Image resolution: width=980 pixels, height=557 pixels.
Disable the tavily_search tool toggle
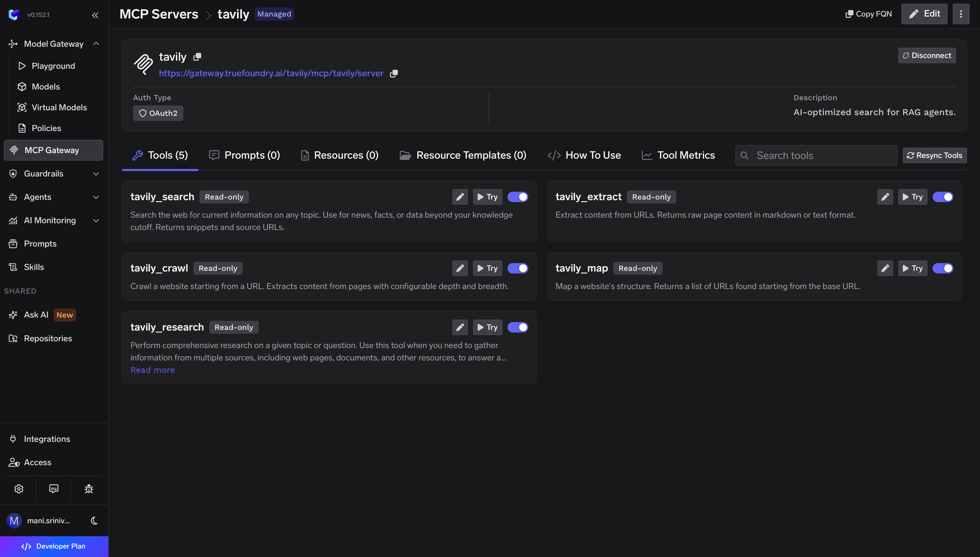[x=518, y=197]
